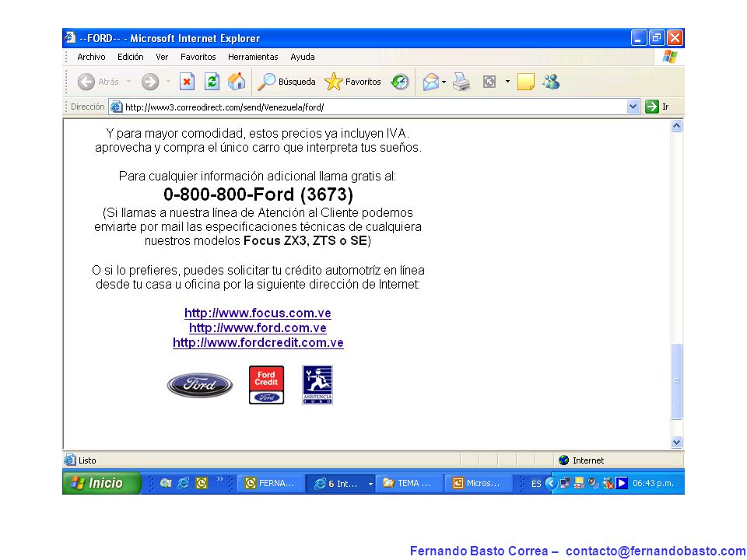The height and width of the screenshot is (560, 747).
Task: Click the yellow note discussion icon
Action: (x=525, y=82)
